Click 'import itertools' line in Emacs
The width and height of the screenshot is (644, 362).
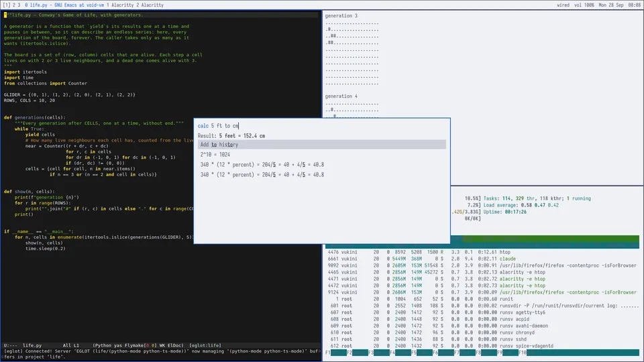click(x=25, y=72)
